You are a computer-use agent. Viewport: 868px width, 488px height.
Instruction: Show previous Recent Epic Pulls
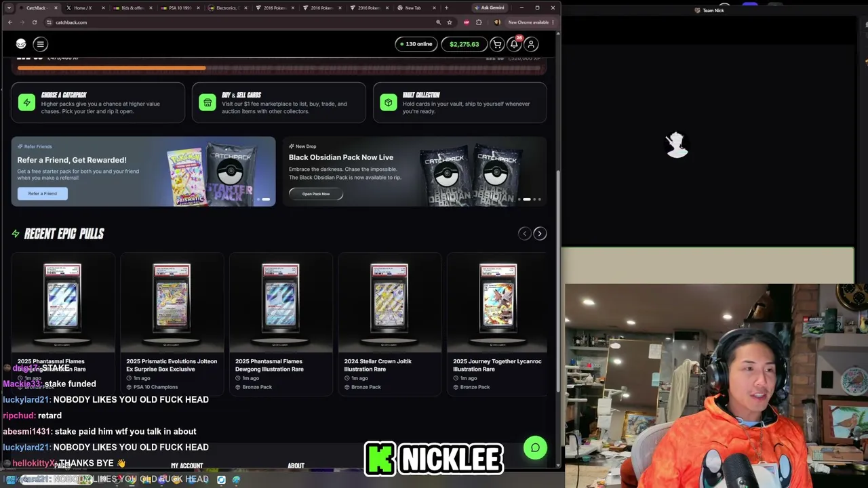(x=524, y=234)
